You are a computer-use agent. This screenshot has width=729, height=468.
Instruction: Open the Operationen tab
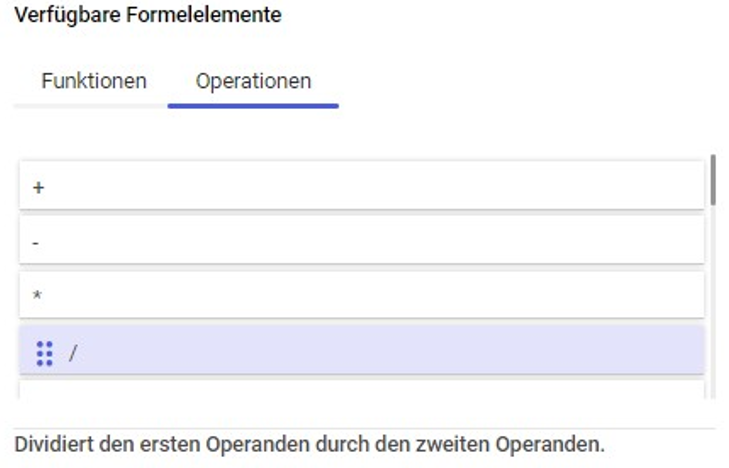tap(253, 81)
